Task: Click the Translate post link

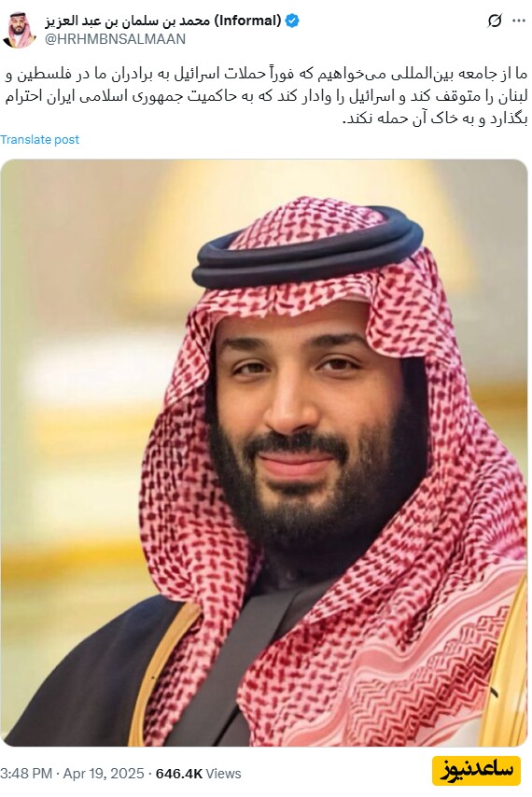Action: [39, 140]
